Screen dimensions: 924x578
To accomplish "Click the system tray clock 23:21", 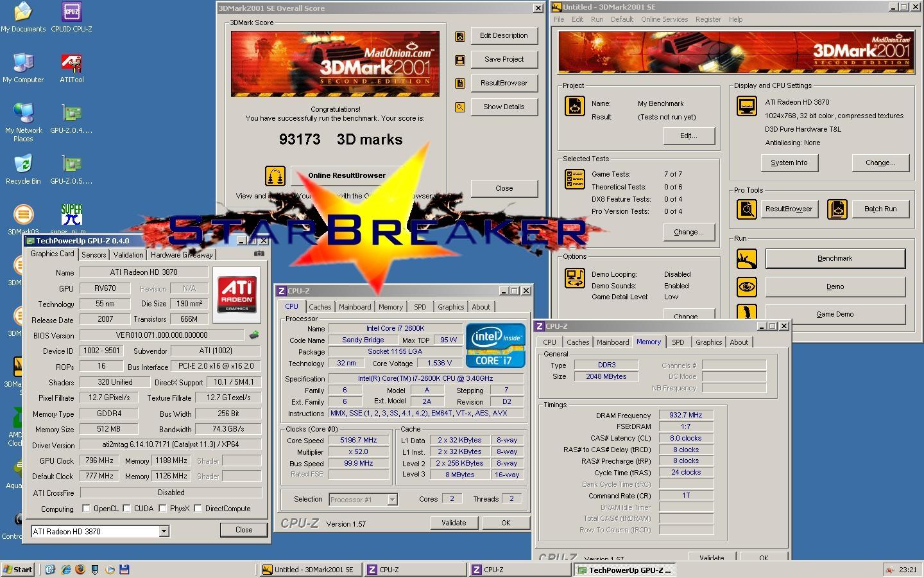I will tap(907, 570).
